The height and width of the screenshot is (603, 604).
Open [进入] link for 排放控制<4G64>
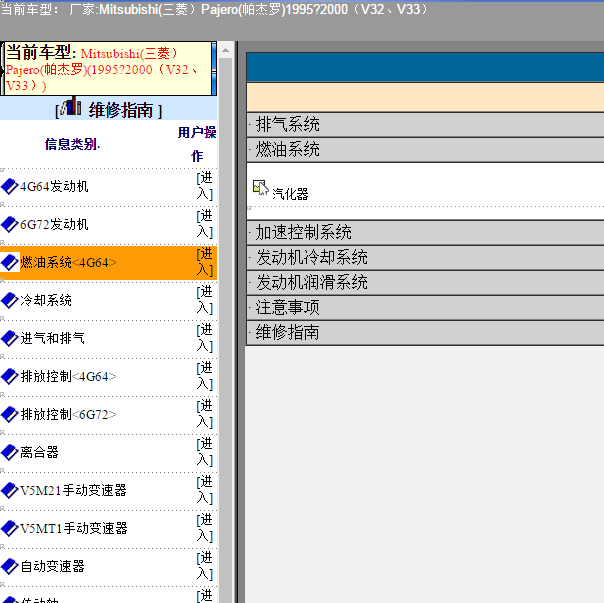[x=205, y=376]
